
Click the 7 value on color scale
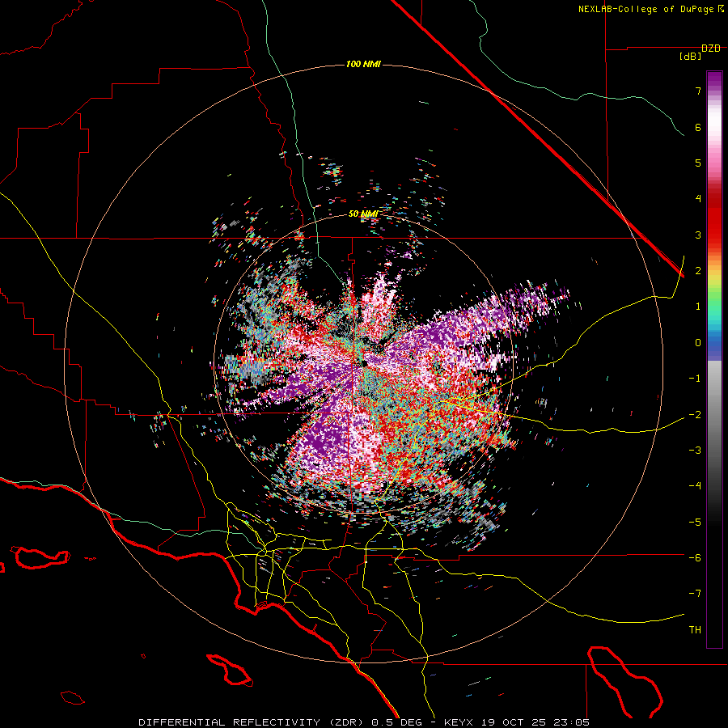(698, 91)
